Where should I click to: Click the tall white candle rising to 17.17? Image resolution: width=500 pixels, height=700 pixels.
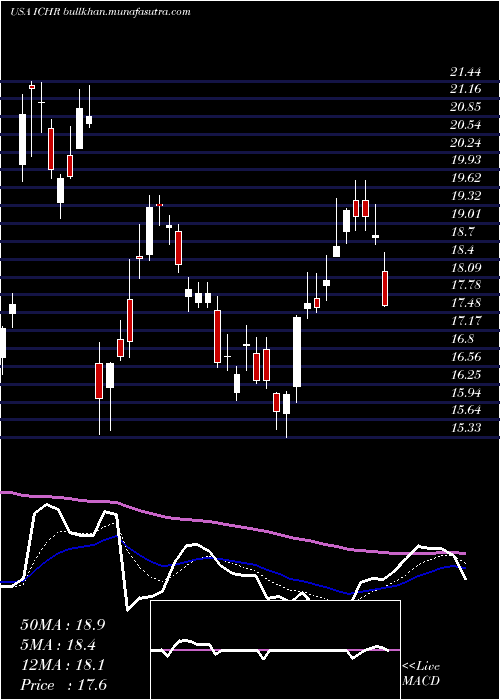297,352
